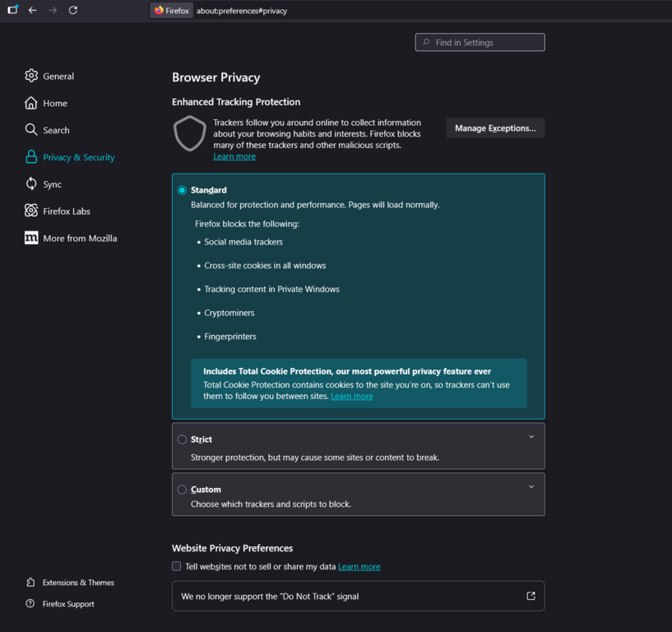The width and height of the screenshot is (672, 632).
Task: Click the Sync arrows icon in sidebar
Action: [x=31, y=184]
